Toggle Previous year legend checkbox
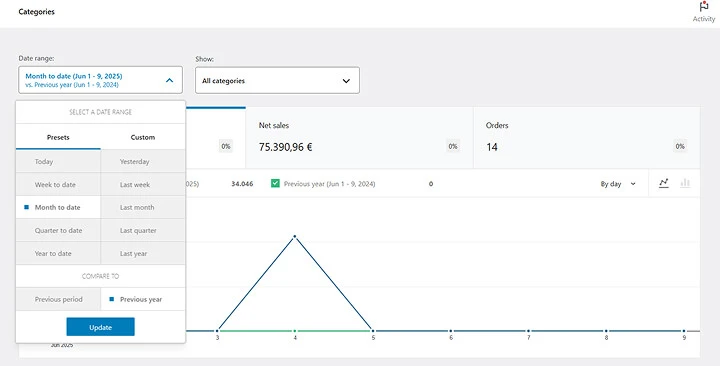720x366 pixels. [275, 184]
